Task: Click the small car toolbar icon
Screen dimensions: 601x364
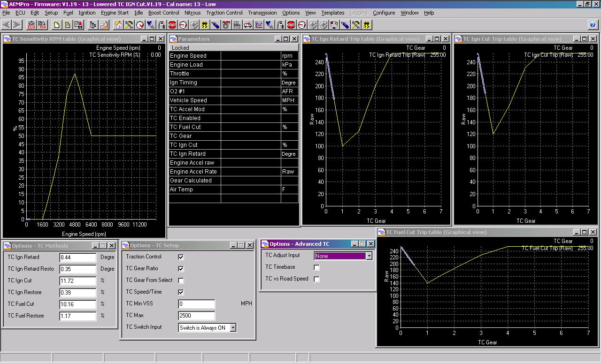Action: (x=247, y=25)
